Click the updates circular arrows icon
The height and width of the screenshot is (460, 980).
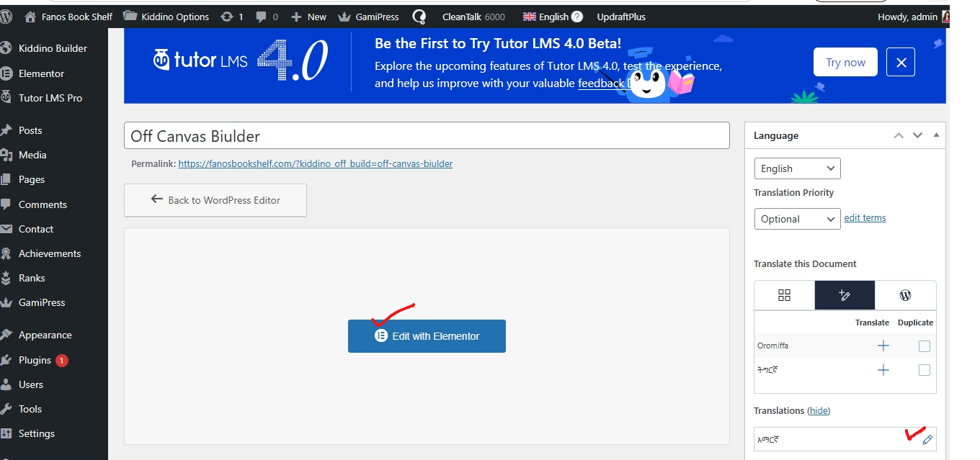(227, 17)
